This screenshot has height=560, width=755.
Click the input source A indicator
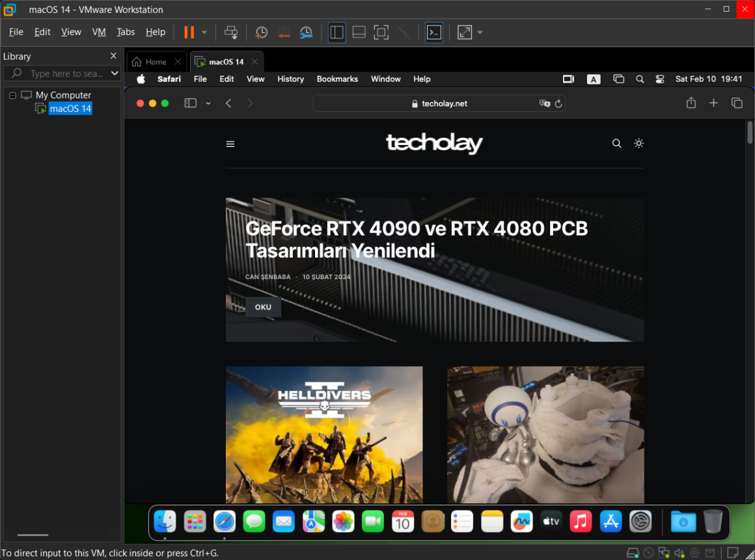coord(593,79)
